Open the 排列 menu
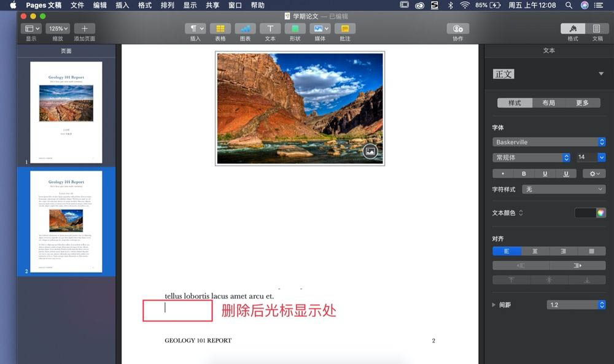The image size is (614, 364). (x=167, y=5)
